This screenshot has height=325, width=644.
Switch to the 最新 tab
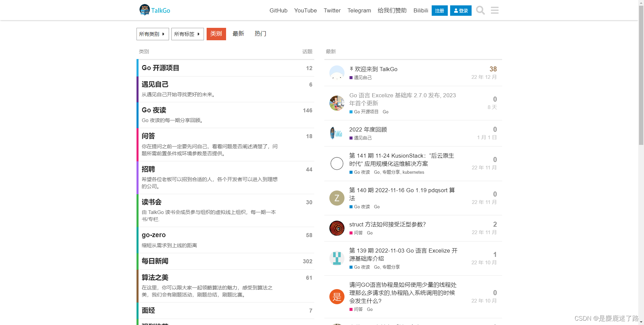pos(238,34)
